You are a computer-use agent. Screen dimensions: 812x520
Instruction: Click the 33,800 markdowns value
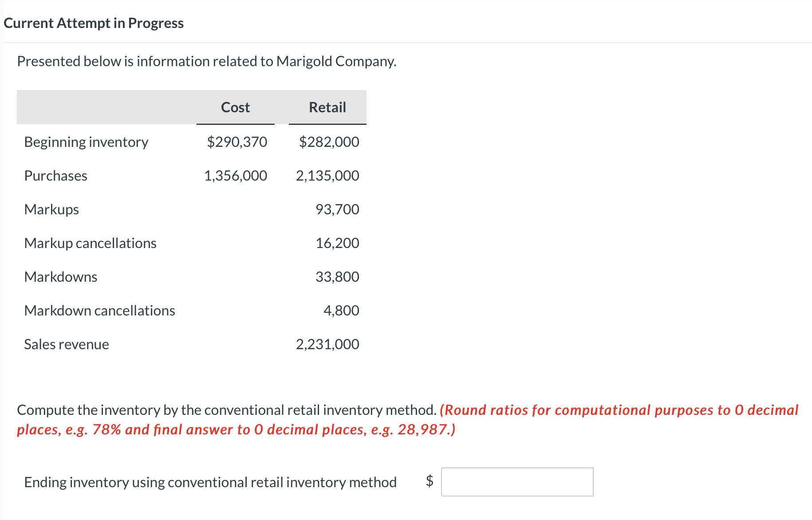(337, 277)
